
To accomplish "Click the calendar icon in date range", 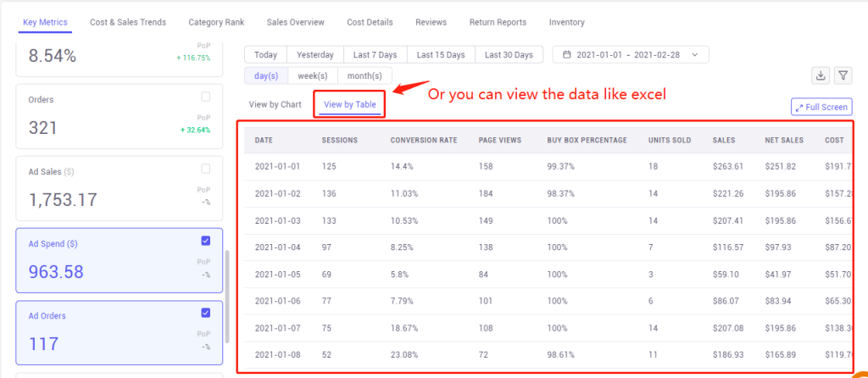I will point(566,55).
